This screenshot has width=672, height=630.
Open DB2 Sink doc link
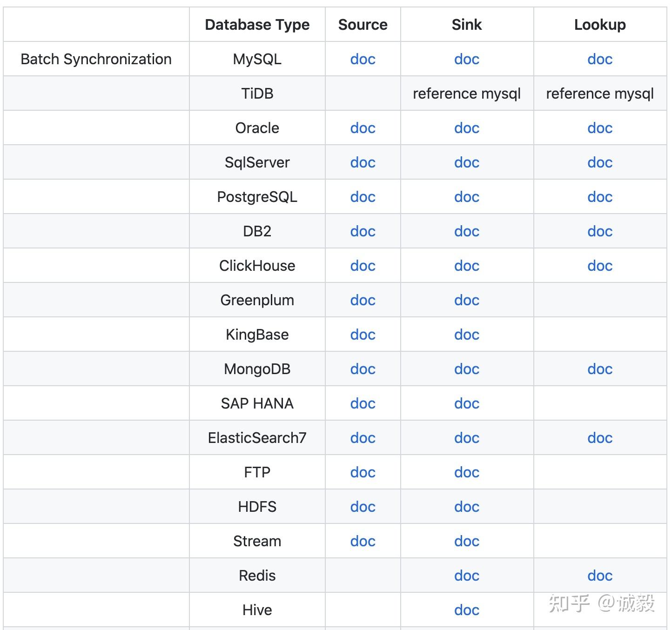click(467, 231)
